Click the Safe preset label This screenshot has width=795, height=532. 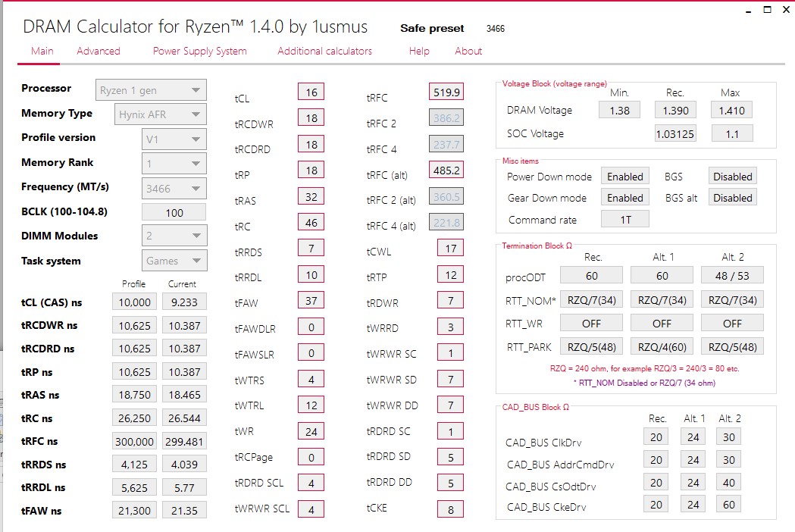pos(432,28)
